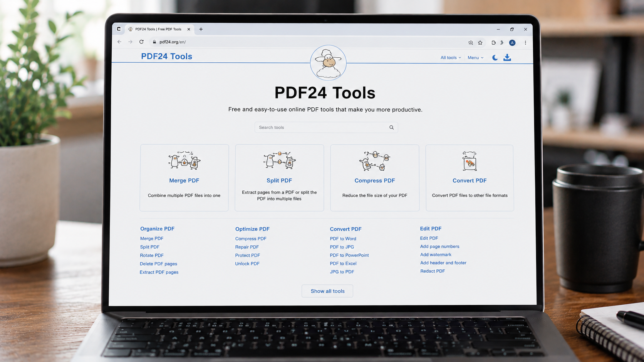The image size is (644, 362).
Task: Open the Add watermark link
Action: [436, 255]
